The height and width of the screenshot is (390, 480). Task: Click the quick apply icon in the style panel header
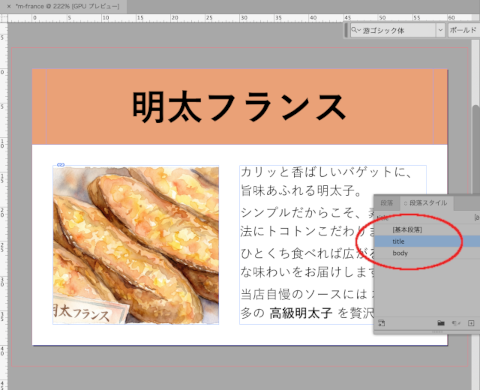coord(477,218)
